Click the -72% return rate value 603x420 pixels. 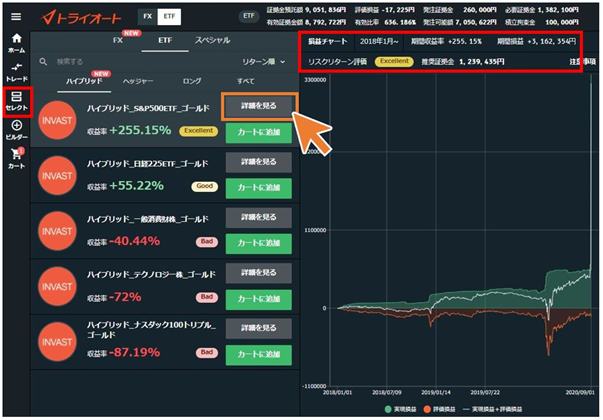coord(125,297)
